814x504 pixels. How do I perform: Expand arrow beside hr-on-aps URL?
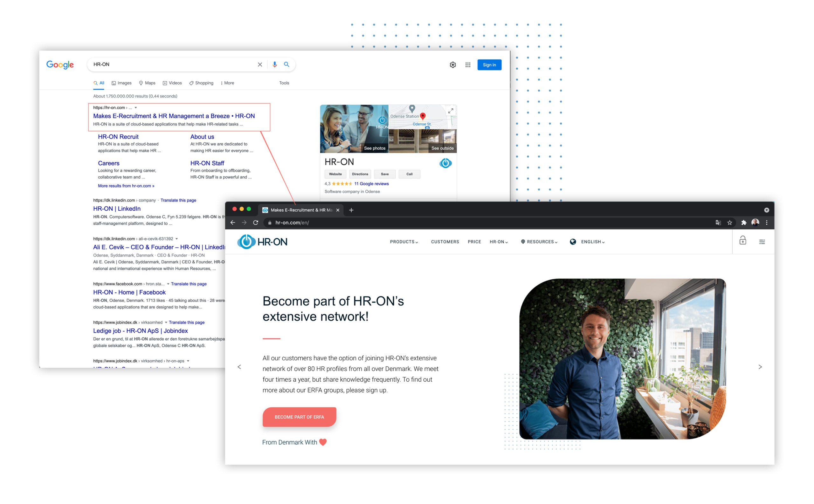pos(188,361)
